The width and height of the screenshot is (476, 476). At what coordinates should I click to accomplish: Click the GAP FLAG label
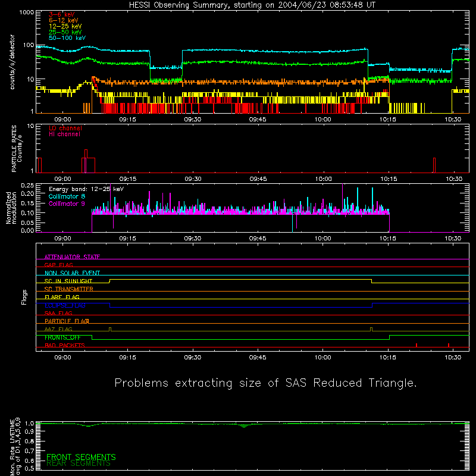[58, 265]
